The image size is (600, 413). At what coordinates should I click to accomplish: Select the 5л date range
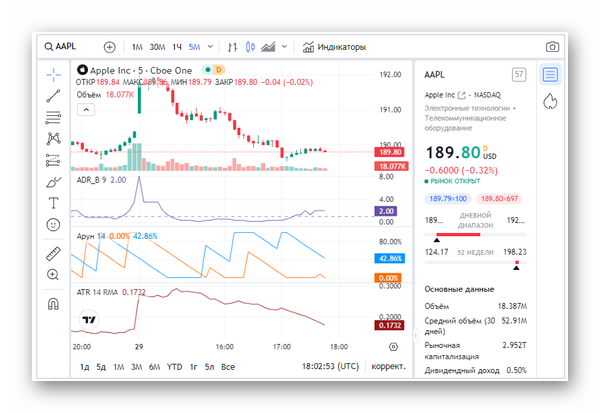tap(209, 367)
